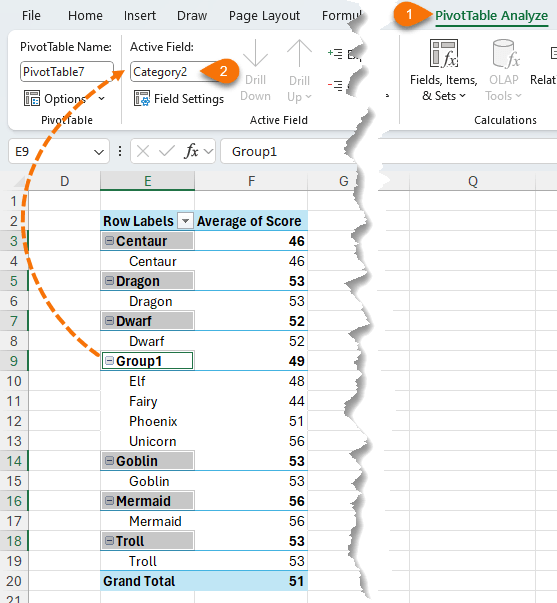Select the Phoenix score value 51

(x=251, y=421)
